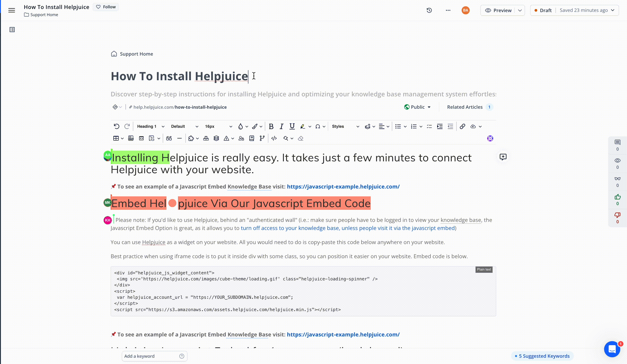Viewport: 627px width, 364px height.
Task: Toggle underline formatting
Action: pos(292,126)
